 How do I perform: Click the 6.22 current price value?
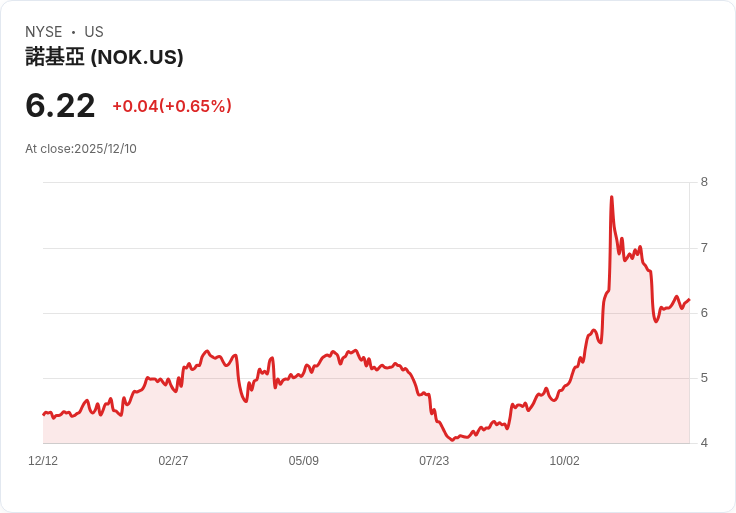click(60, 106)
